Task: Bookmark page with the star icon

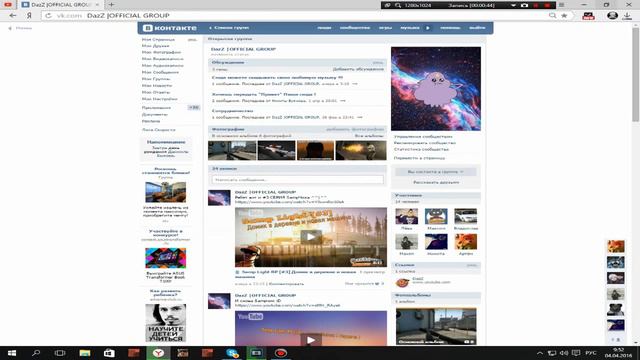Action: [564, 16]
